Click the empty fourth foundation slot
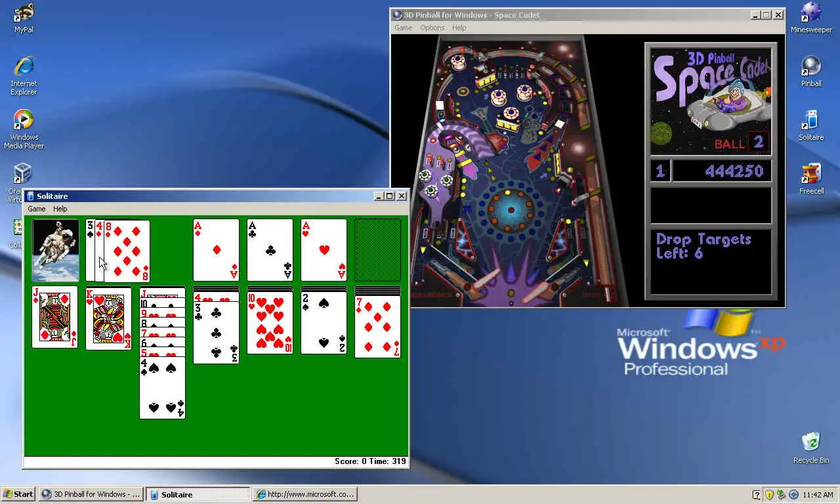This screenshot has height=504, width=840. tap(377, 251)
